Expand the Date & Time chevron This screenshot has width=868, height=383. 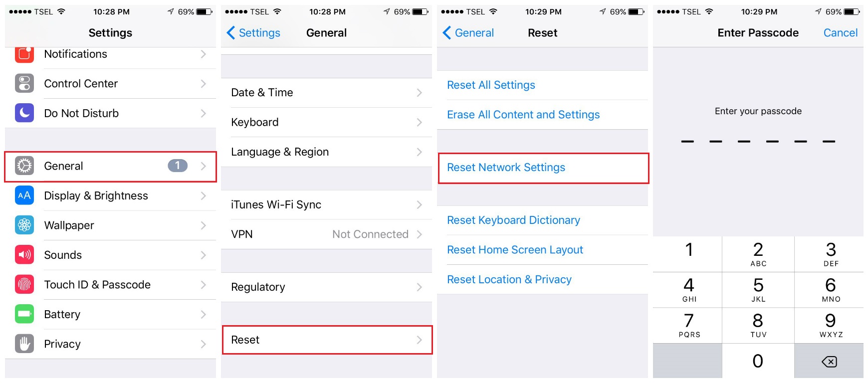(420, 93)
